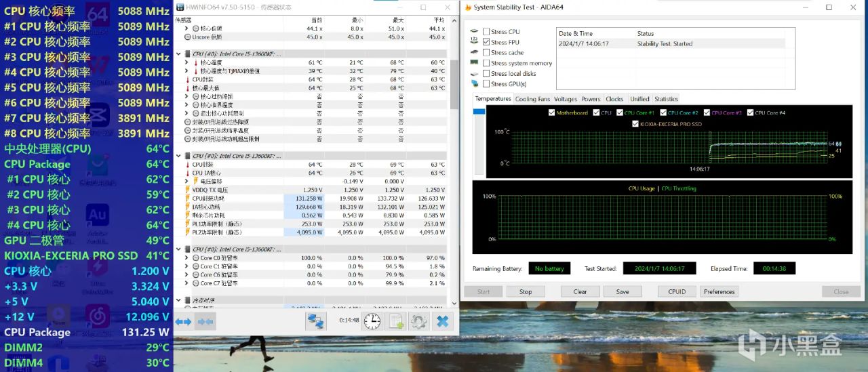Click the Save button in AIDA64
The height and width of the screenshot is (372, 868).
click(623, 291)
